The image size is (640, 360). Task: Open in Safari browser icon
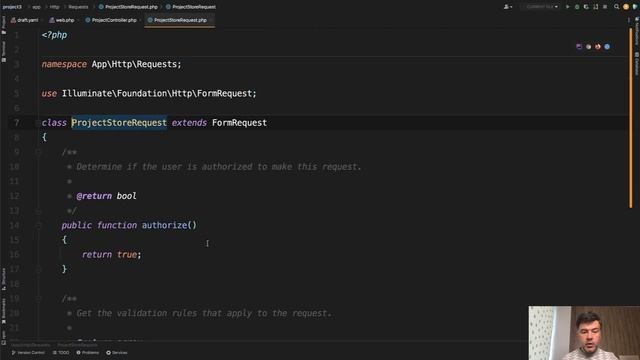(607, 47)
